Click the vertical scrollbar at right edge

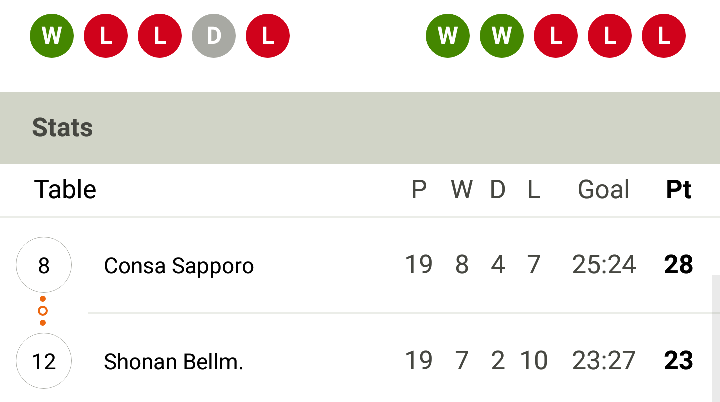pyautogui.click(x=716, y=339)
